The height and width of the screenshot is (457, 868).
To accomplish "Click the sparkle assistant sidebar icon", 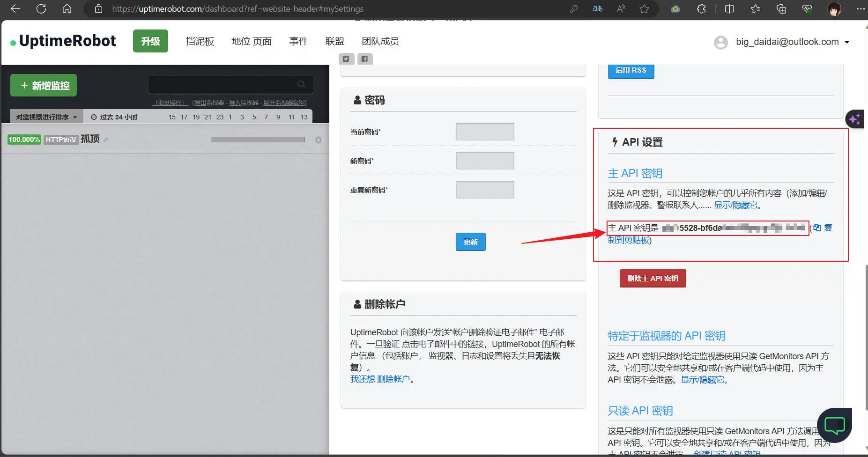I will coord(854,119).
